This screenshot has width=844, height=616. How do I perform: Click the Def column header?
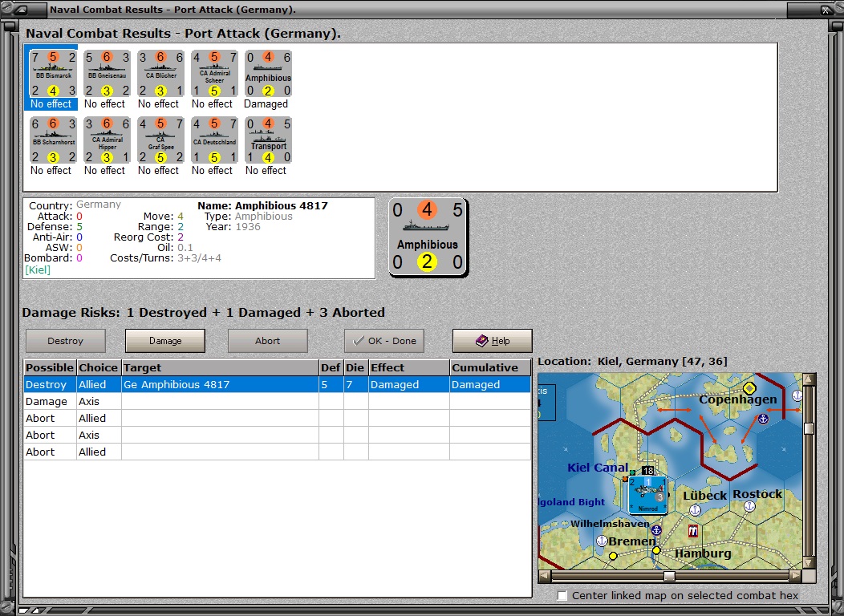tap(331, 367)
